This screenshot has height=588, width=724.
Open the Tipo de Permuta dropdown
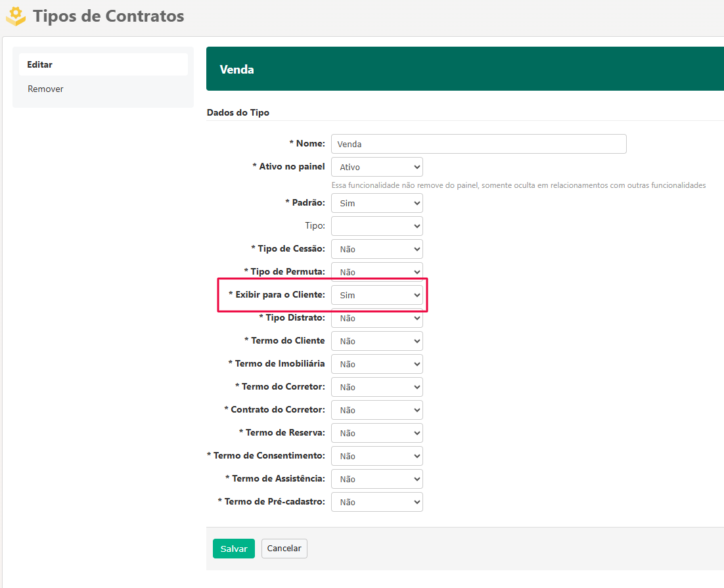tap(376, 272)
